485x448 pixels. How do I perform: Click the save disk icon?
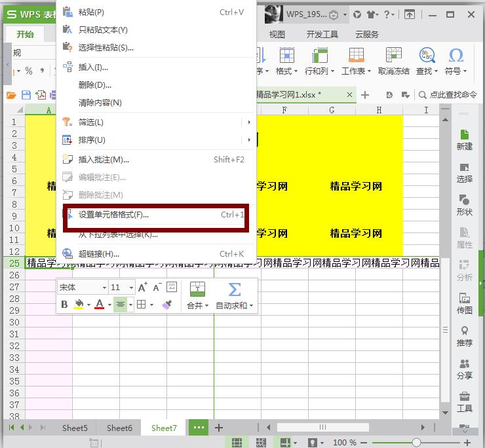click(26, 95)
